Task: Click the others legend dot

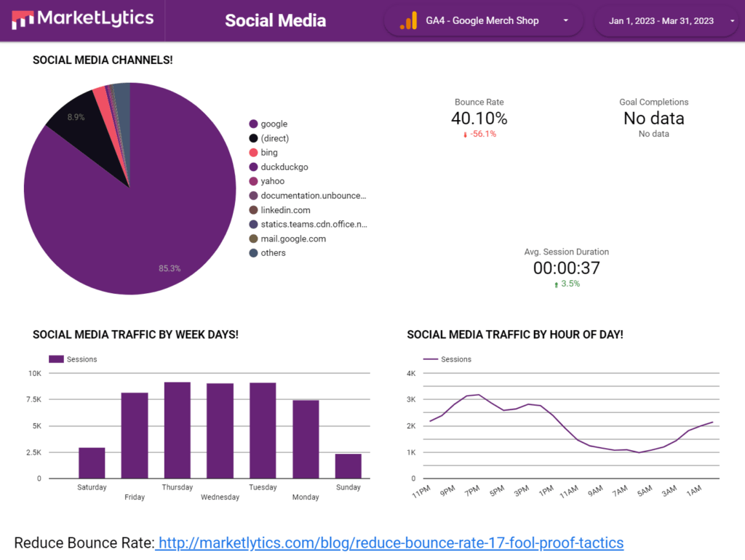Action: (254, 253)
